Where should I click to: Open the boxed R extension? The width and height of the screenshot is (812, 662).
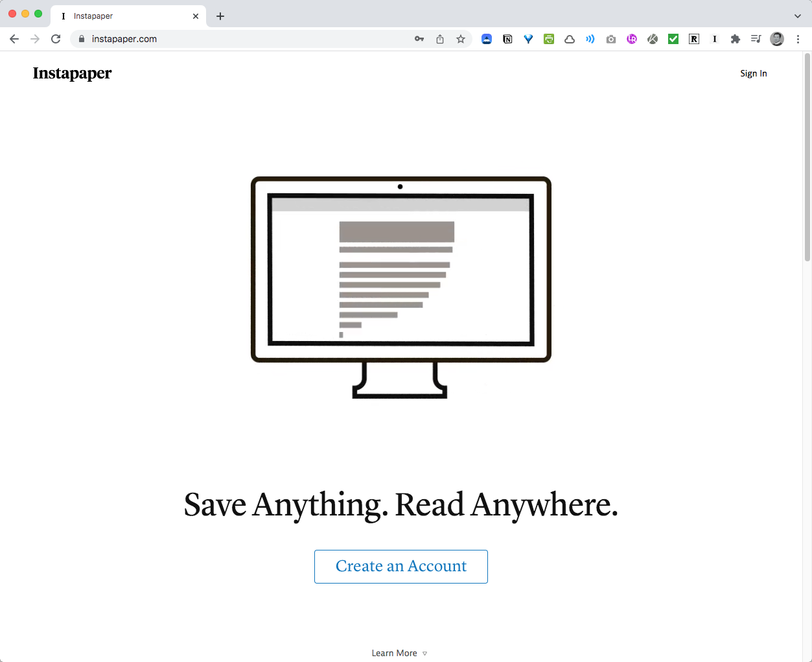click(x=694, y=39)
